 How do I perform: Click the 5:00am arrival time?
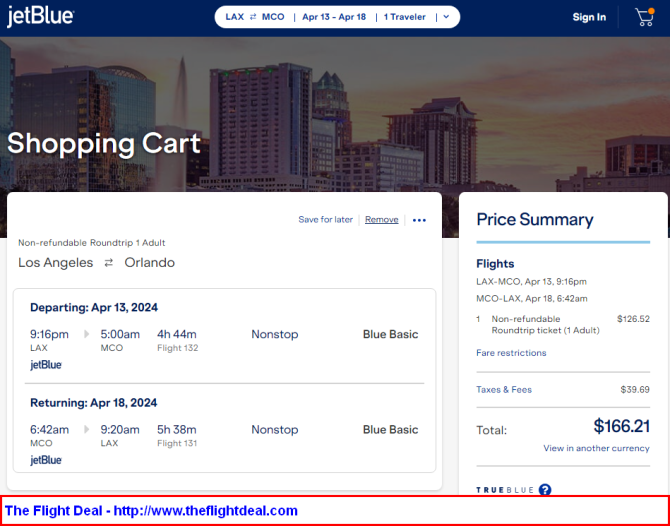(120, 334)
